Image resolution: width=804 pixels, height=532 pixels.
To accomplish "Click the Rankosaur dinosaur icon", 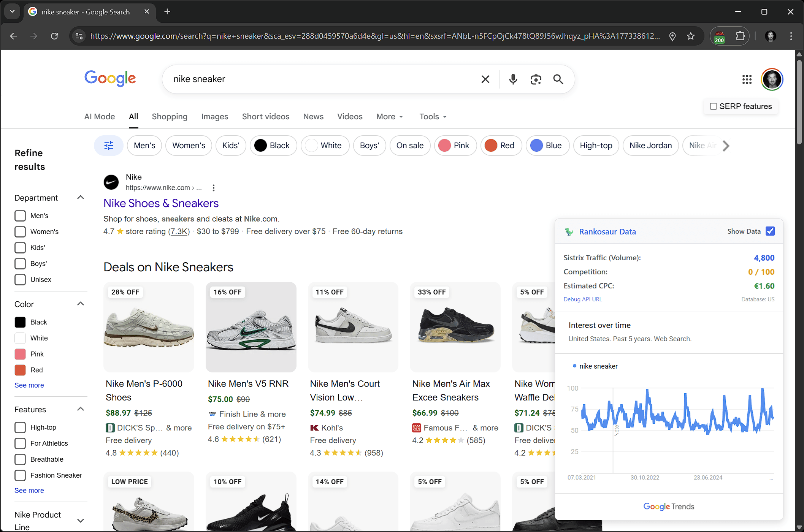I will click(x=569, y=231).
